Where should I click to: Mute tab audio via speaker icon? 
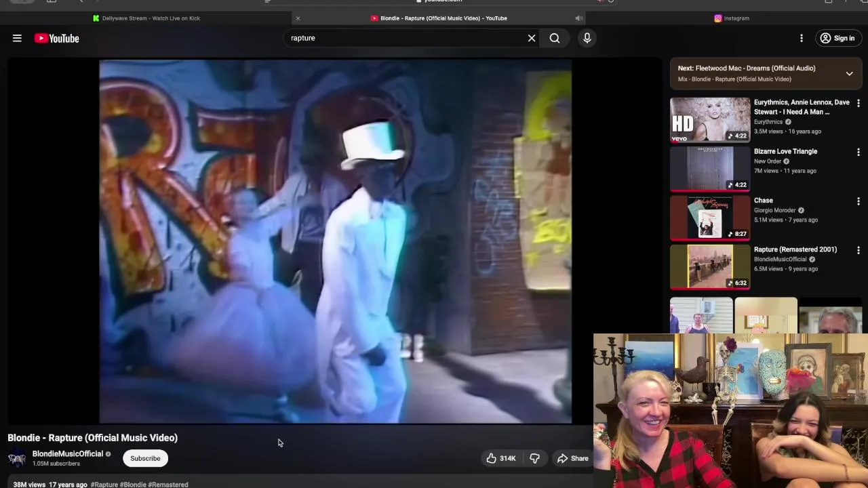[x=578, y=18]
